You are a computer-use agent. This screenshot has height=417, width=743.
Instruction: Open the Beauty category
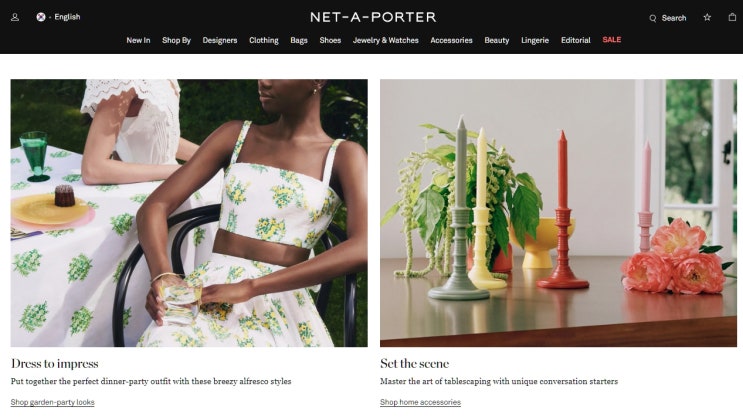497,40
